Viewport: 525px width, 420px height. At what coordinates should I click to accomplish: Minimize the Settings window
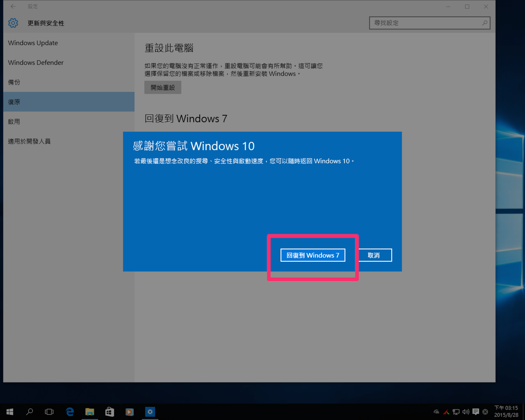[448, 7]
